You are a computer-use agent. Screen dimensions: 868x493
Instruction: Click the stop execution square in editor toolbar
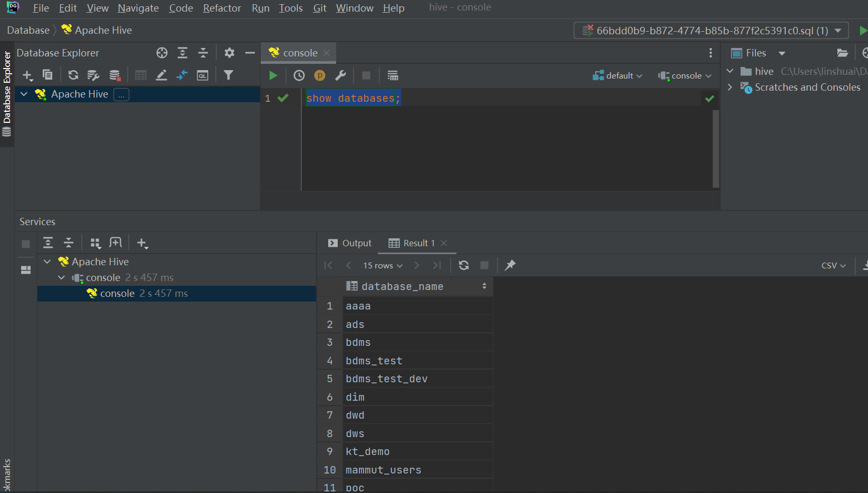[x=366, y=75]
